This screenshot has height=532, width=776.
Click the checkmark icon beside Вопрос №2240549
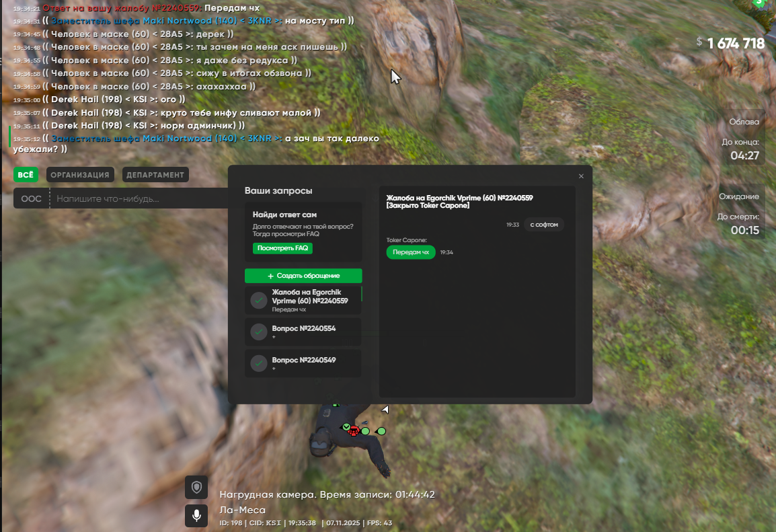(259, 363)
